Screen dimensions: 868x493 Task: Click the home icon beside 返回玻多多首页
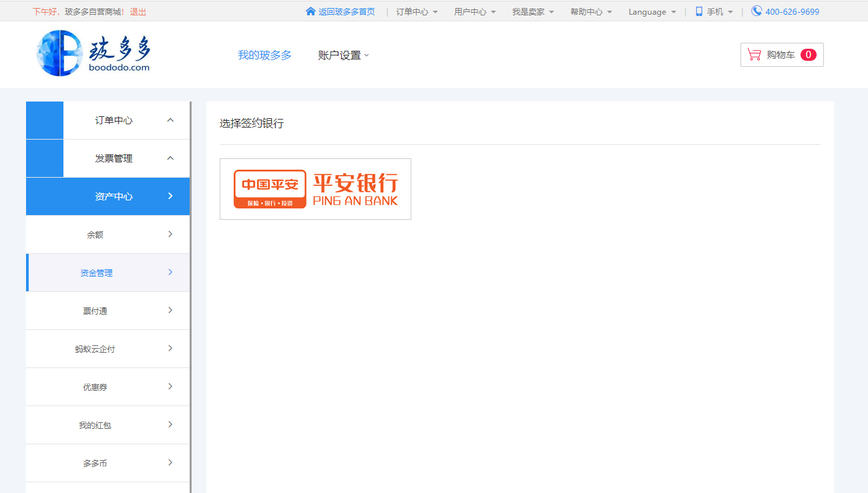click(310, 11)
